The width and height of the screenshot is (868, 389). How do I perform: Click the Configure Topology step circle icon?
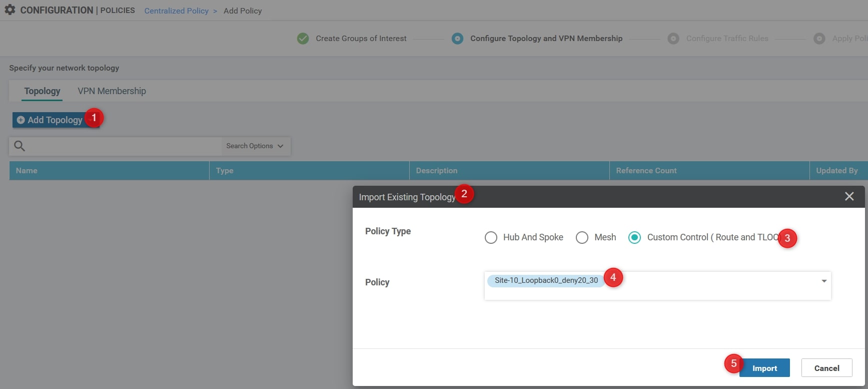click(457, 39)
